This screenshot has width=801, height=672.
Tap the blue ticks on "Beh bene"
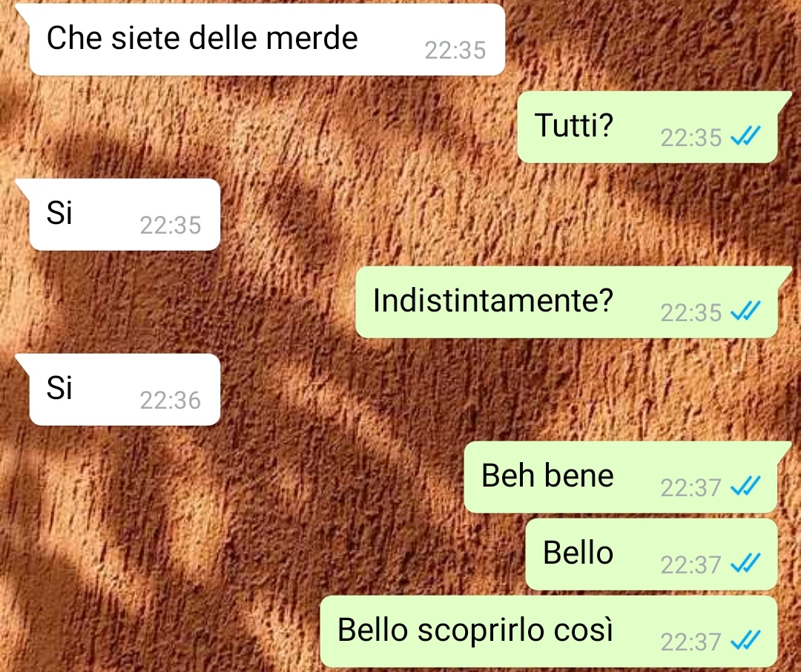745,486
